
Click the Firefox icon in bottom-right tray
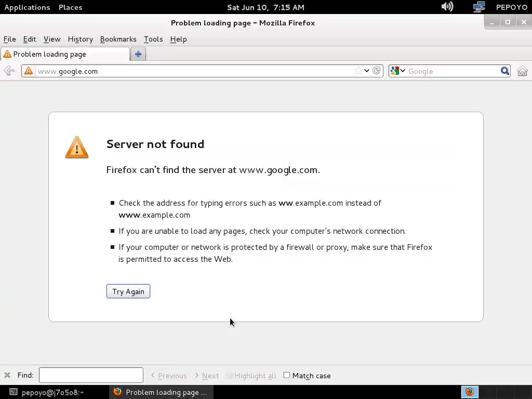pyautogui.click(x=470, y=392)
